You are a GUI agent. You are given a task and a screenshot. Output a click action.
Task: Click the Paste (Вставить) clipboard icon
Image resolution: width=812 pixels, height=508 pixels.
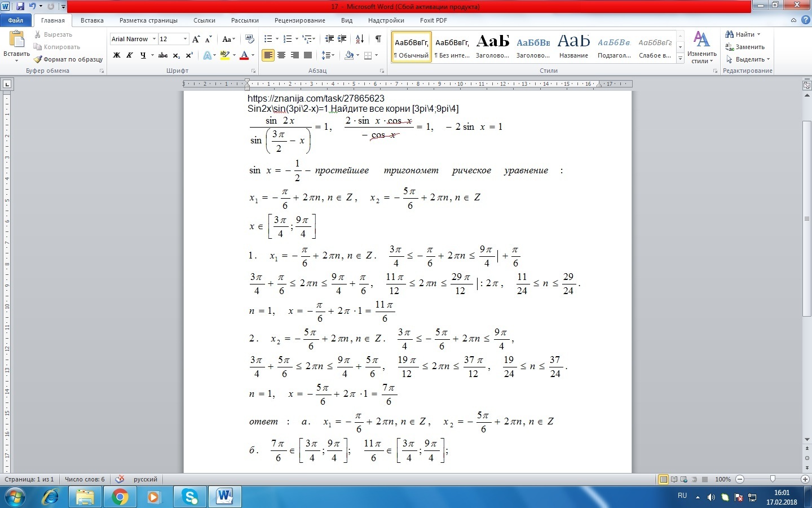[x=16, y=40]
